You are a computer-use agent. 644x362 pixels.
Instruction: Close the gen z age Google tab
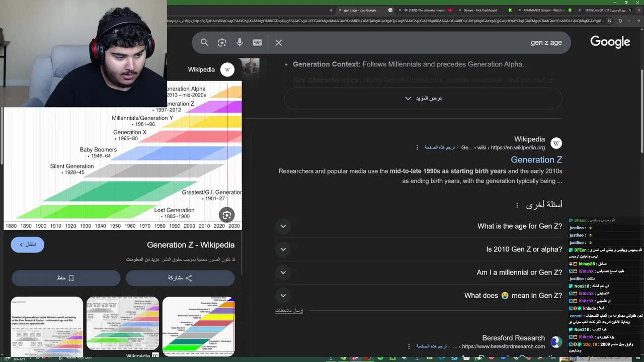(339, 10)
